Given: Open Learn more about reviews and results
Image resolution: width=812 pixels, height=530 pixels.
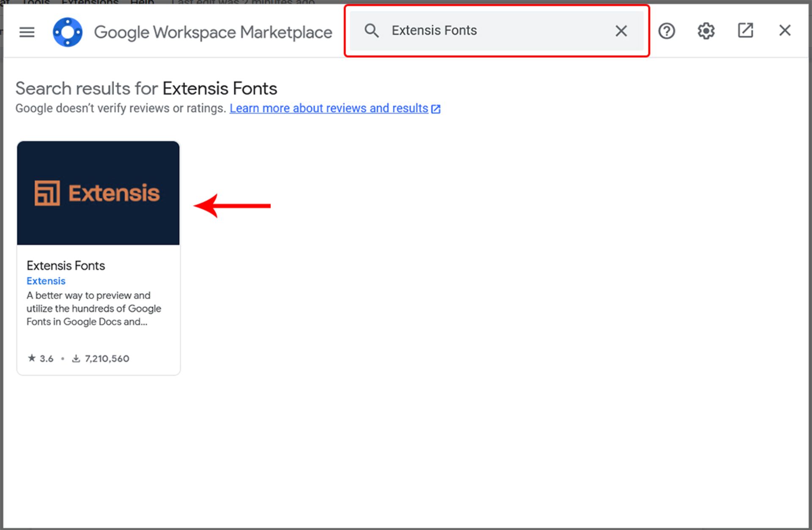Looking at the screenshot, I should point(329,108).
